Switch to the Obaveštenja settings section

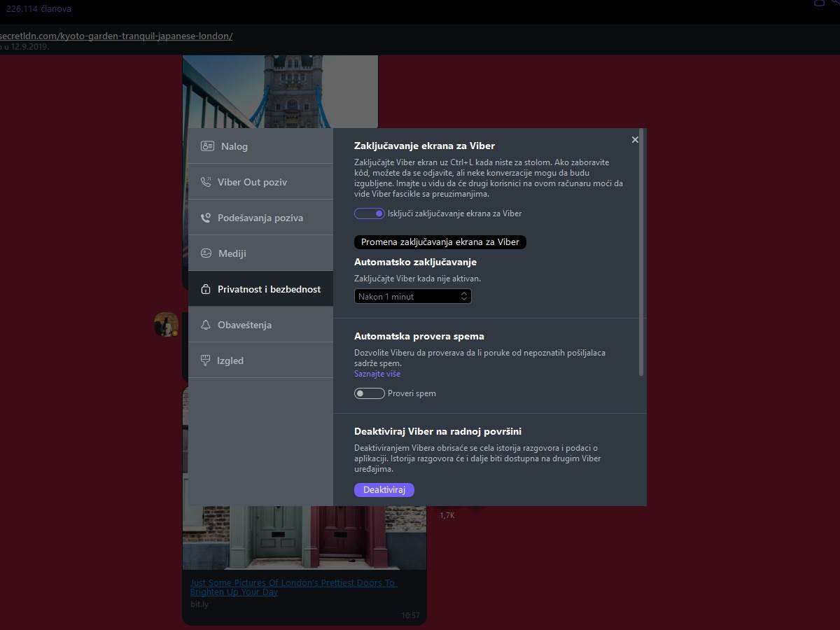(259, 324)
